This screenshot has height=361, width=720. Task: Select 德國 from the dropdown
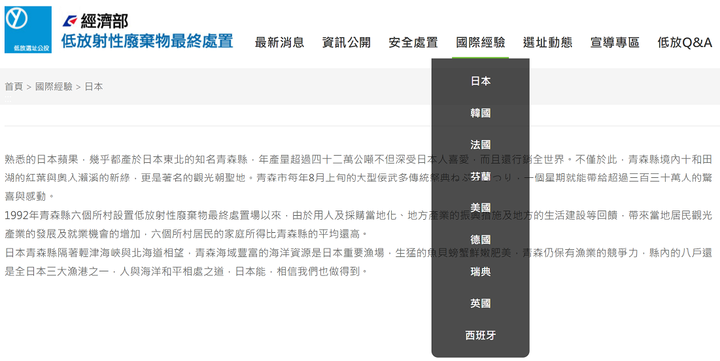coord(480,240)
